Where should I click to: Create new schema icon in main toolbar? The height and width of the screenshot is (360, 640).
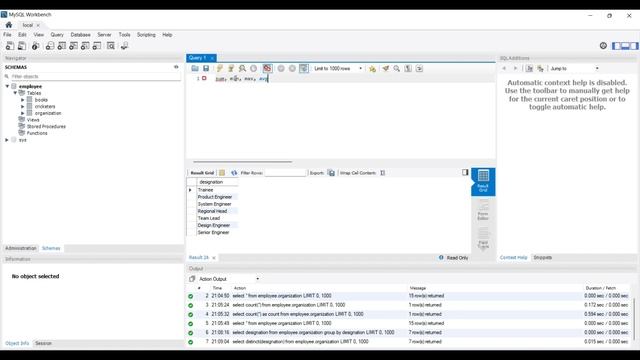point(50,46)
